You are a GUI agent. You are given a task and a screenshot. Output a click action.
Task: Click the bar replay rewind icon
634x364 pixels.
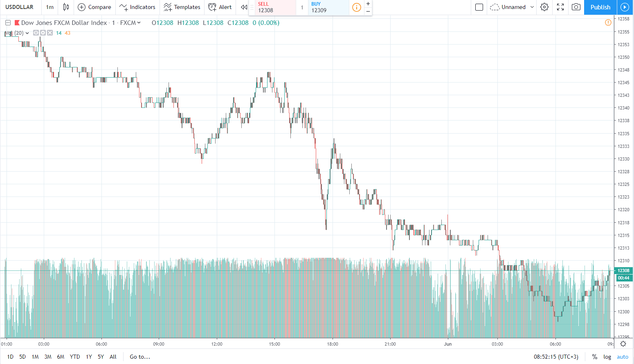pyautogui.click(x=244, y=7)
